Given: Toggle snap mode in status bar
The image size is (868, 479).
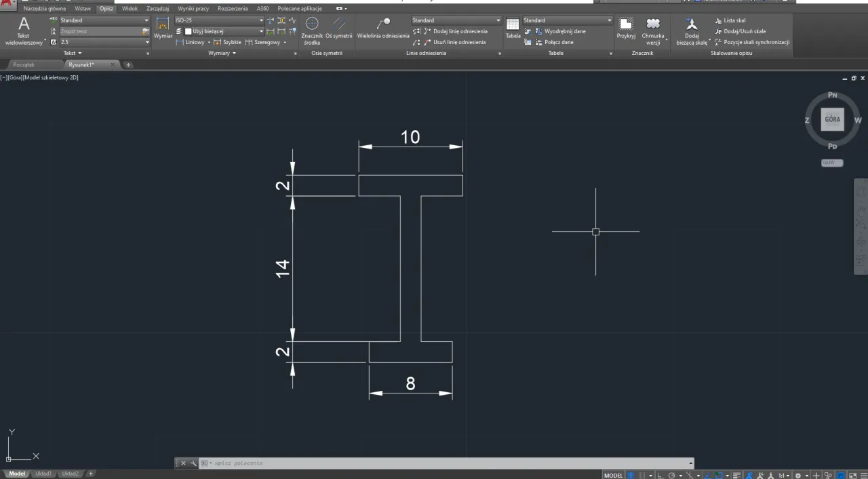Looking at the screenshot, I should click(x=642, y=475).
